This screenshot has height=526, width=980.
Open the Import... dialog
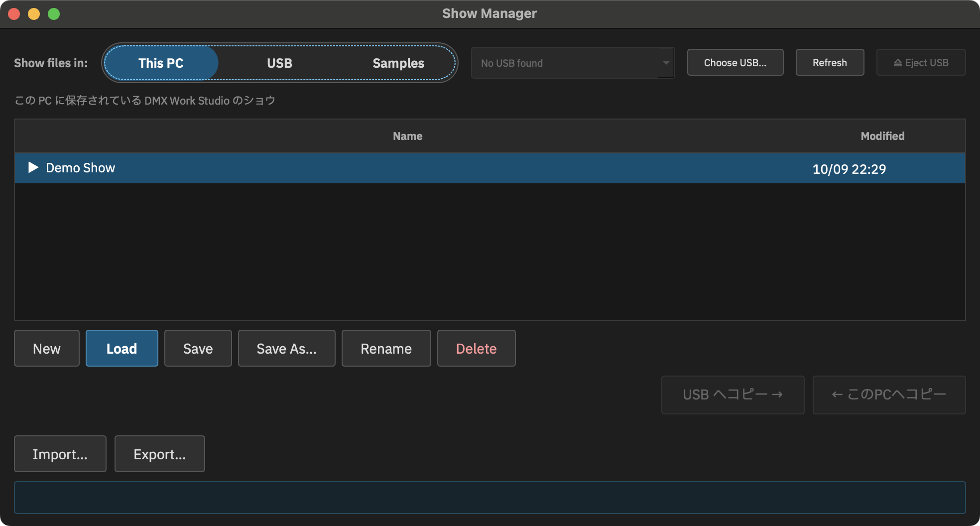pyautogui.click(x=60, y=454)
